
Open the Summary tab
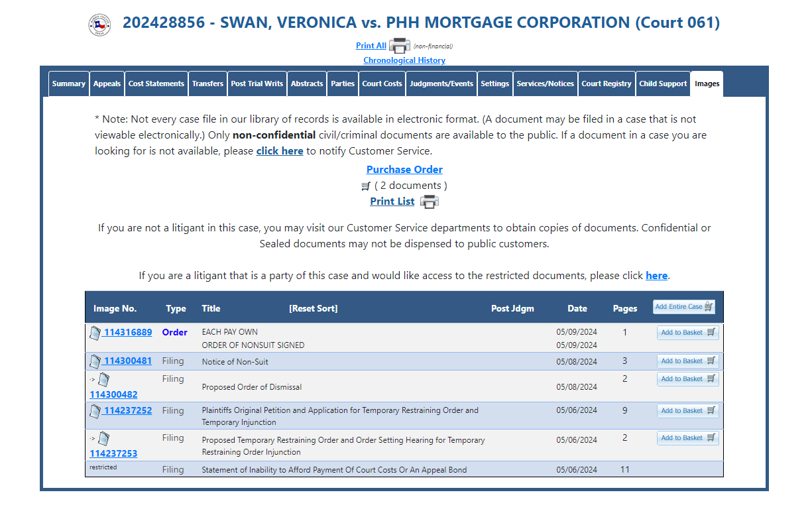tap(69, 84)
